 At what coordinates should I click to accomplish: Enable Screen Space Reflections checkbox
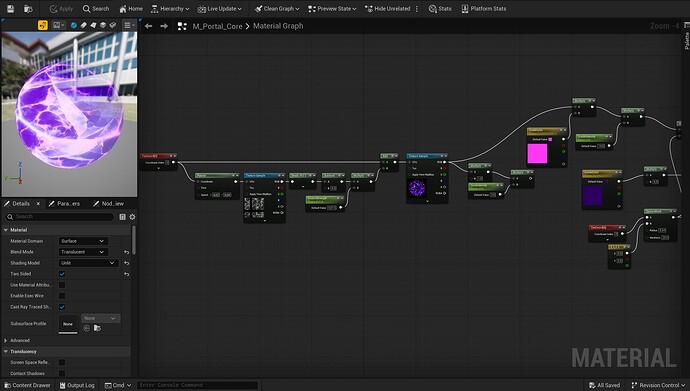tap(62, 362)
